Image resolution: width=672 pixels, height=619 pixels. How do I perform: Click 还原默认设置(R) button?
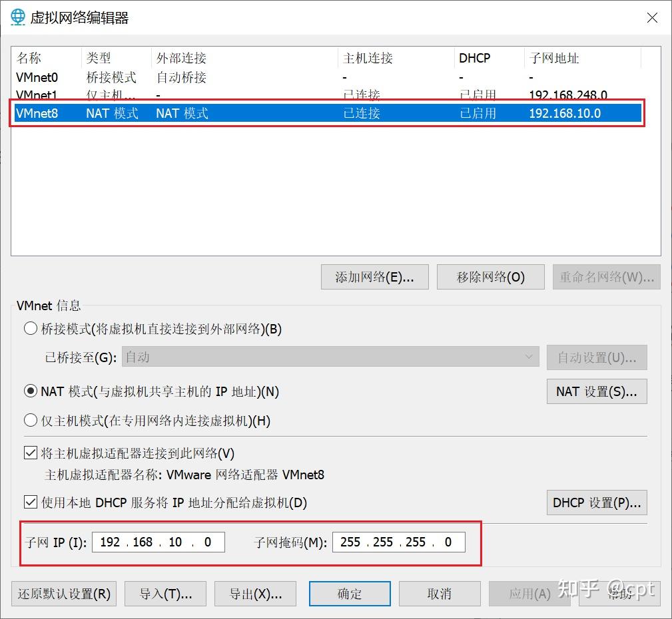(64, 594)
